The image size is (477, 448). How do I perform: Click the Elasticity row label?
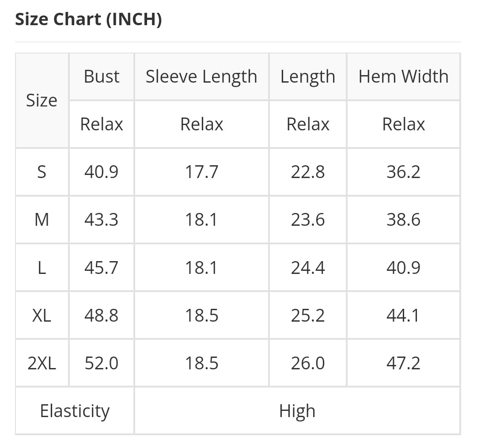pos(75,411)
